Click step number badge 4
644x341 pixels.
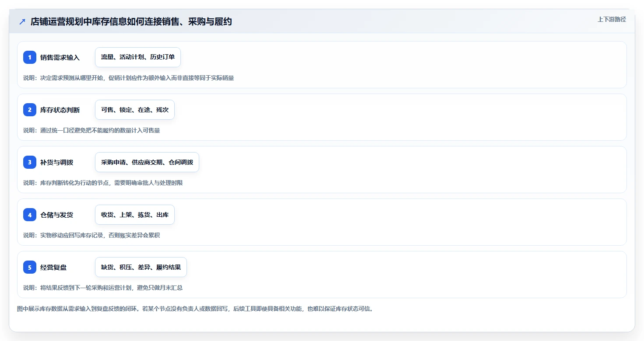30,215
